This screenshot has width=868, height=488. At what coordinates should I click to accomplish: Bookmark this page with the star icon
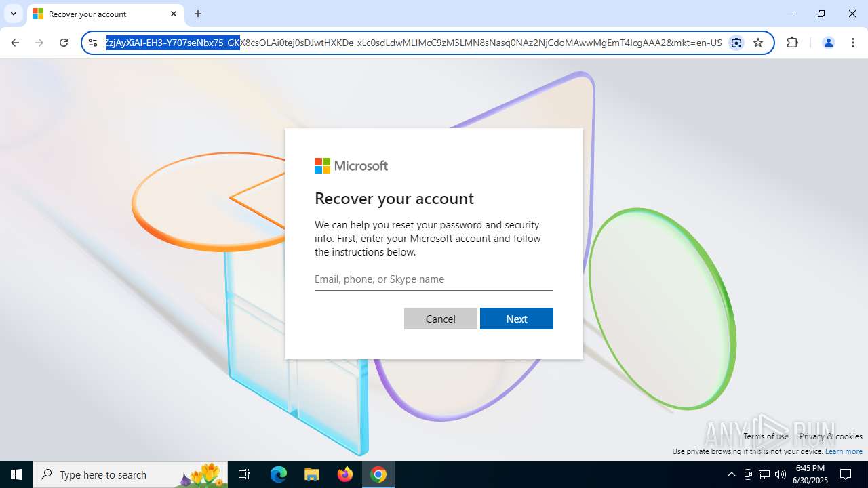click(x=758, y=43)
